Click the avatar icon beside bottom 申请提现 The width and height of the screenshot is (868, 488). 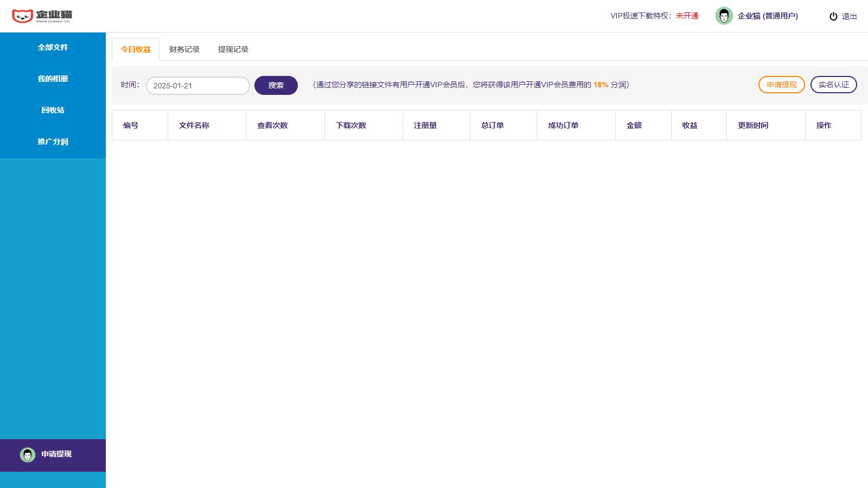pyautogui.click(x=27, y=455)
